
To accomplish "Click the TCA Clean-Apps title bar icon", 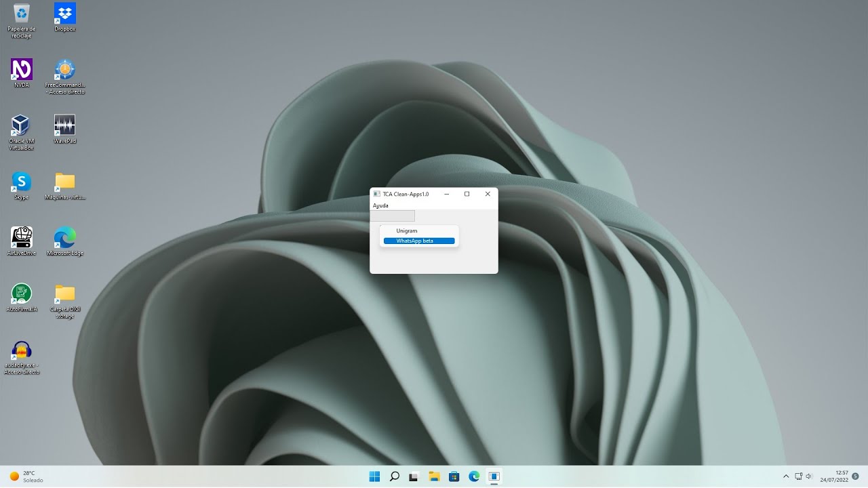I will point(377,194).
